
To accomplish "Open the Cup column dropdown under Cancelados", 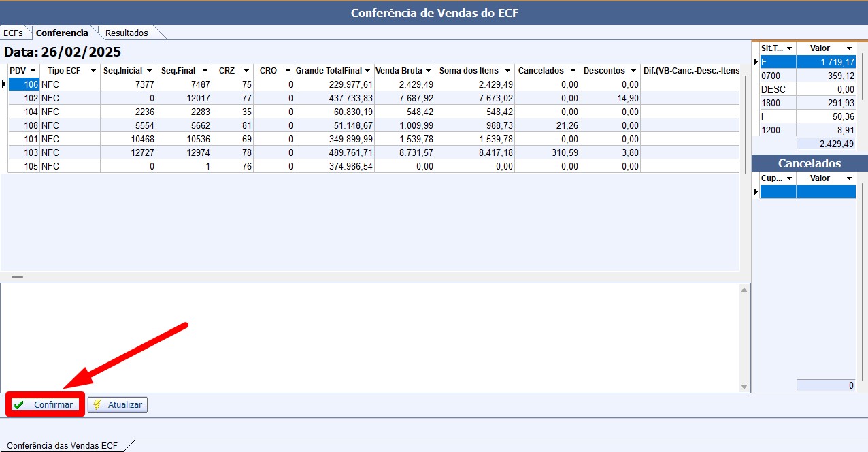I will [x=789, y=178].
